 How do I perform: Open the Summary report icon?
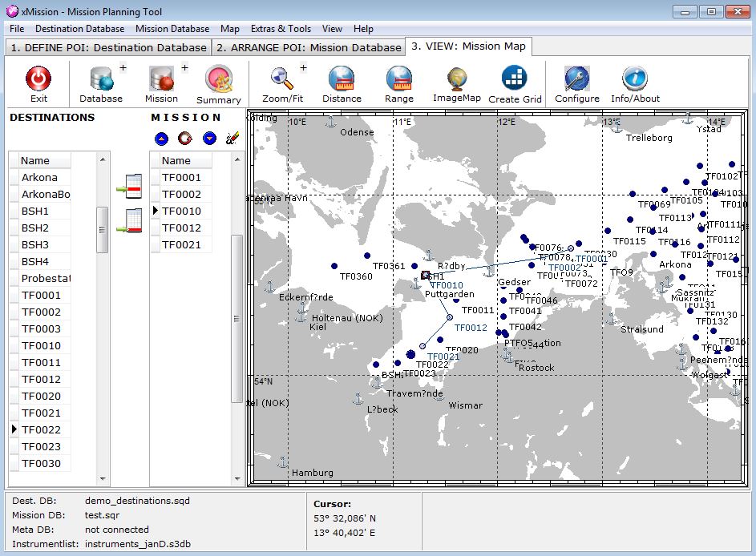(x=218, y=80)
